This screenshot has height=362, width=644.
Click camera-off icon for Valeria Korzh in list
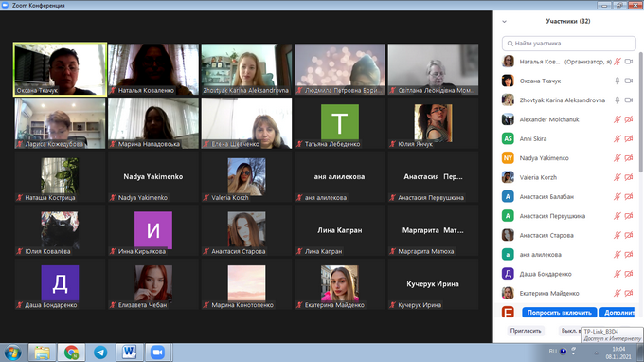pos(629,177)
